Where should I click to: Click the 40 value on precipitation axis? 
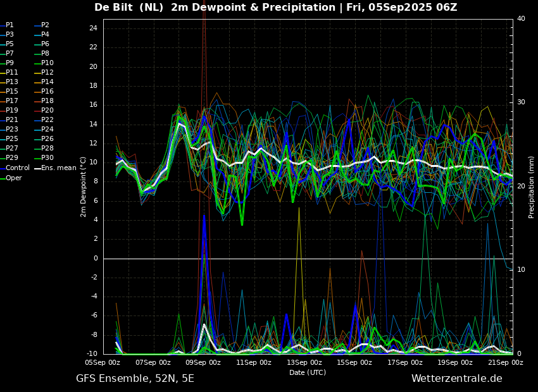coord(521,18)
